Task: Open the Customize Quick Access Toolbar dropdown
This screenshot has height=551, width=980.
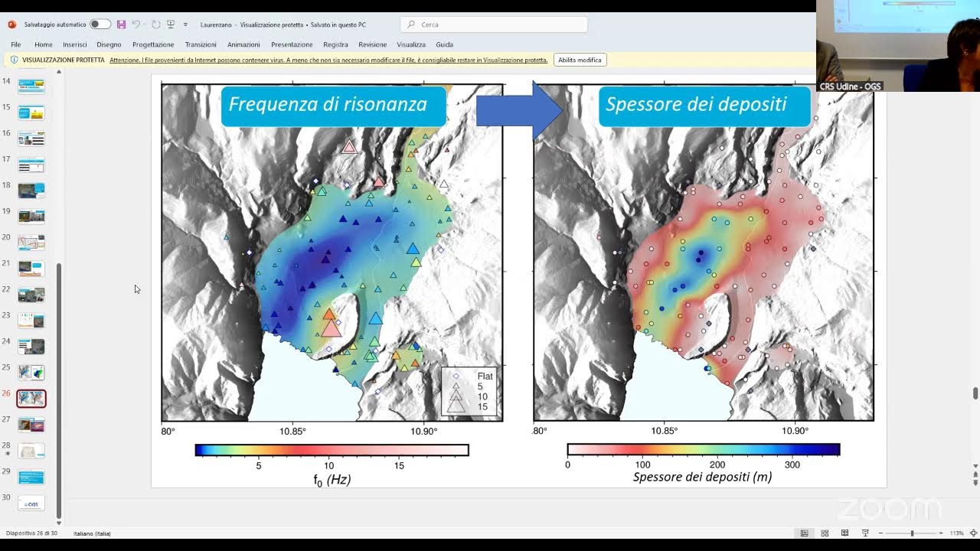Action: point(185,24)
